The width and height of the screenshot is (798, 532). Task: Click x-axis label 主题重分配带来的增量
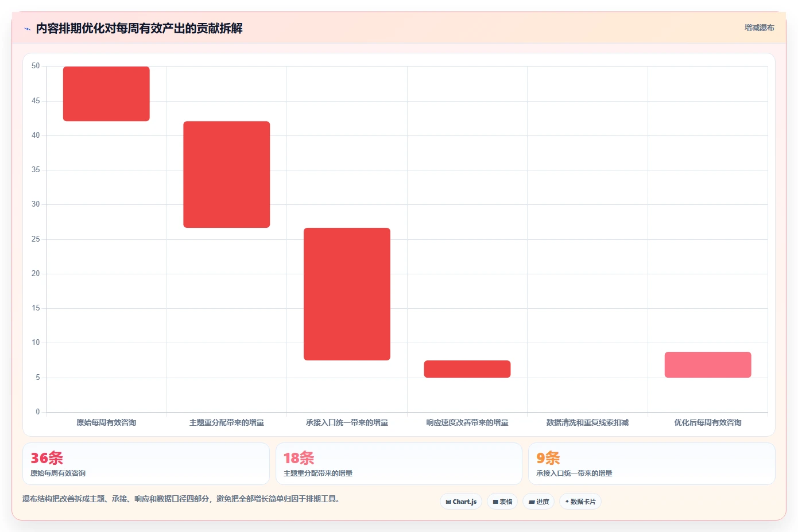click(x=227, y=422)
